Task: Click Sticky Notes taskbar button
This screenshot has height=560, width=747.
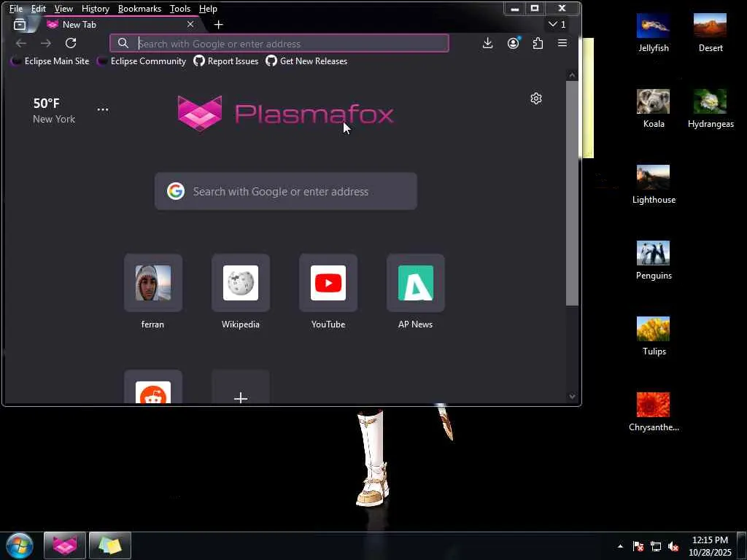Action: [109, 545]
